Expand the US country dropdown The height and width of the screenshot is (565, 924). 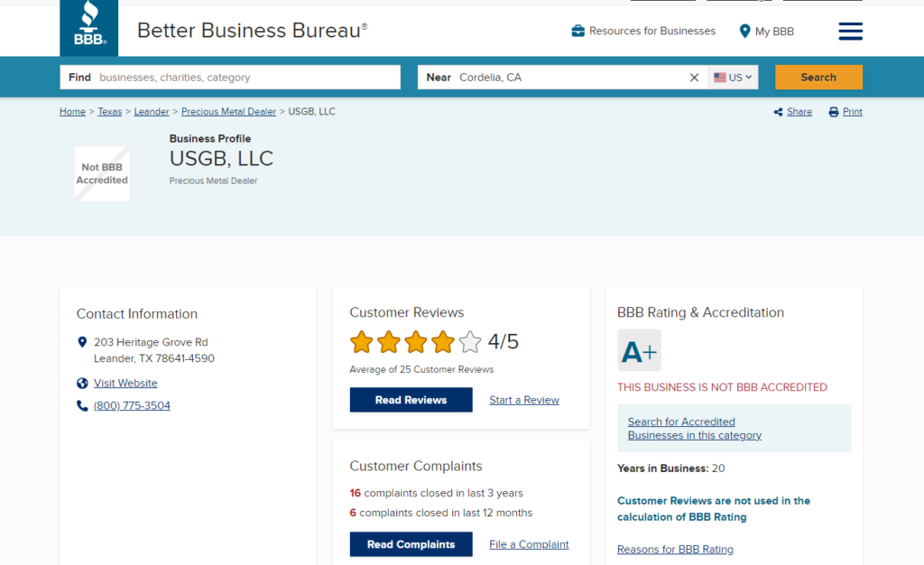tap(733, 78)
